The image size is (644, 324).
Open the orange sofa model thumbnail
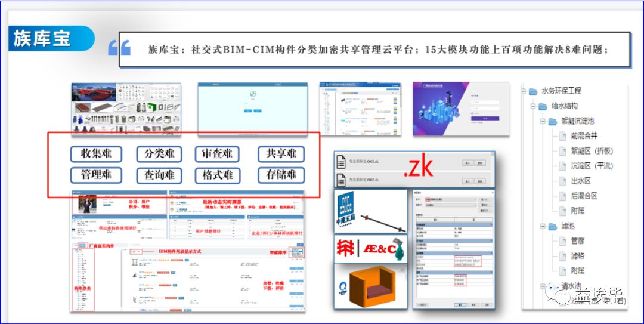[371, 286]
